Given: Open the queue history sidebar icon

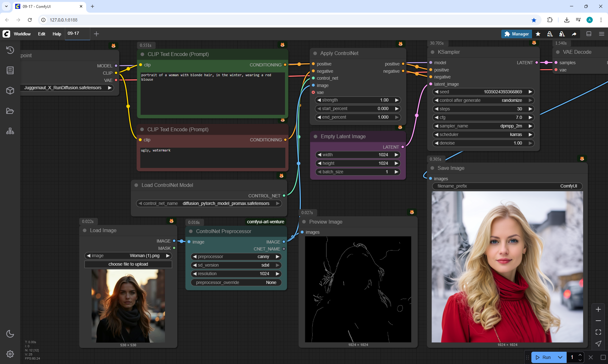Looking at the screenshot, I should pos(10,50).
